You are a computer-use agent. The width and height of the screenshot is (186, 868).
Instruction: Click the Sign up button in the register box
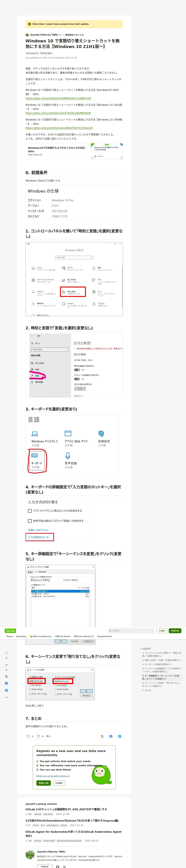[44, 783]
